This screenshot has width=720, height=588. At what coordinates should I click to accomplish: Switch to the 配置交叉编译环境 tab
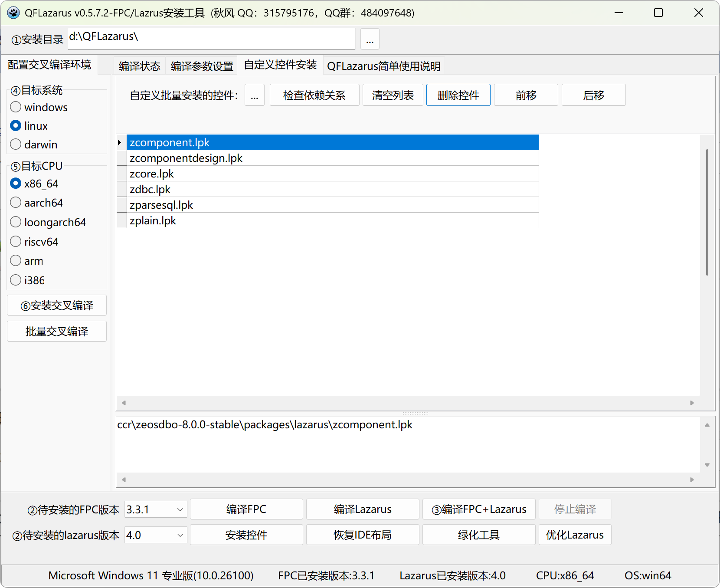49,65
